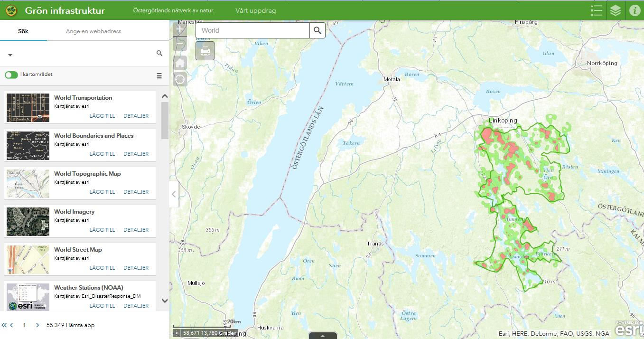Click the Esri logo on the map
This screenshot has width=644, height=339.
click(x=630, y=329)
